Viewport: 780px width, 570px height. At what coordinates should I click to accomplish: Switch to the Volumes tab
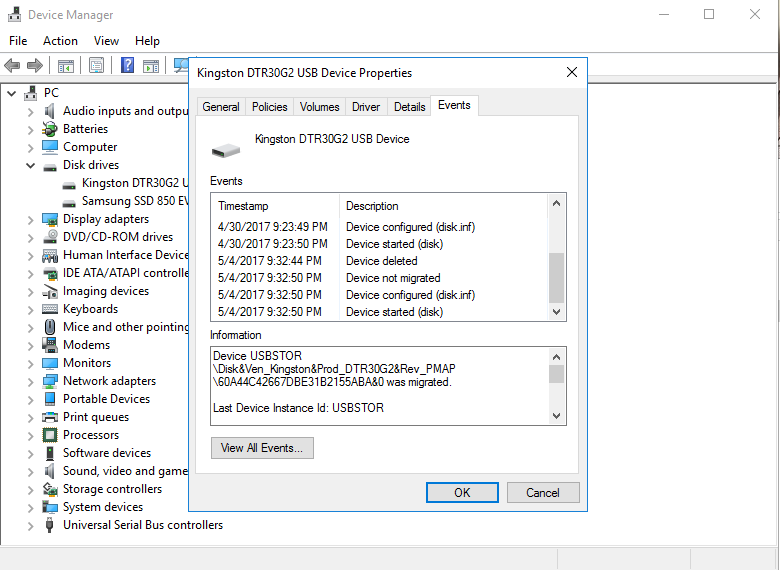tap(319, 107)
